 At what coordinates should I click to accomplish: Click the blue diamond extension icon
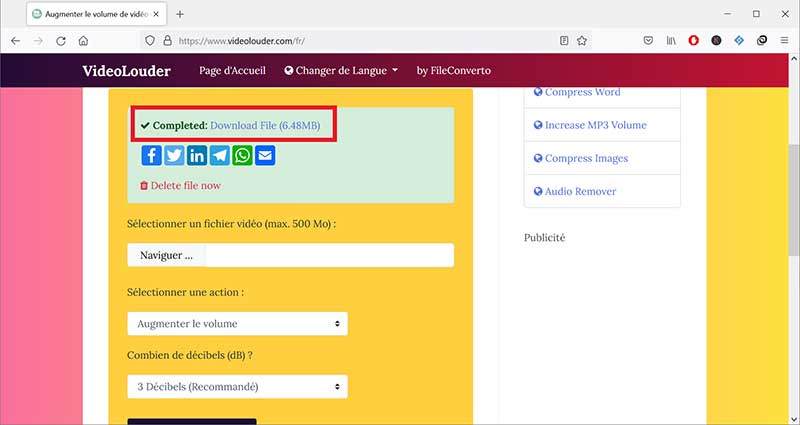(739, 41)
